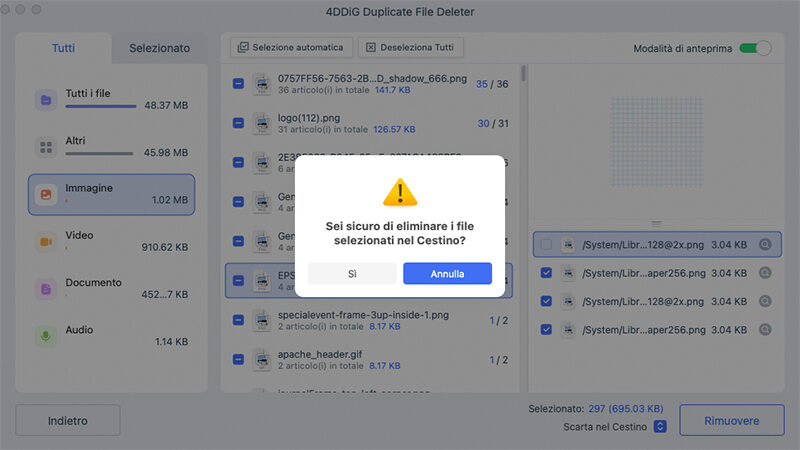Click magnifier icon on highlighted 128@2x.png row
800x450 pixels.
765,244
